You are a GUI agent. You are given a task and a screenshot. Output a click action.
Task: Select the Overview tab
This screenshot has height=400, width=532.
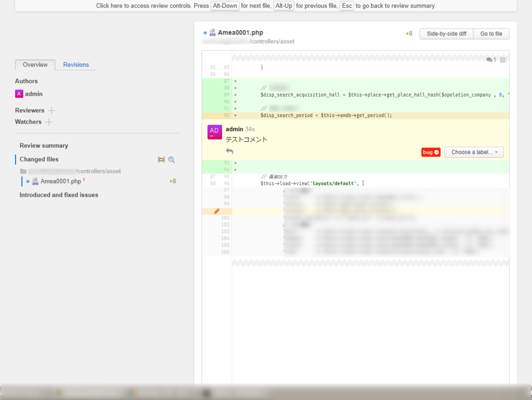(x=35, y=64)
